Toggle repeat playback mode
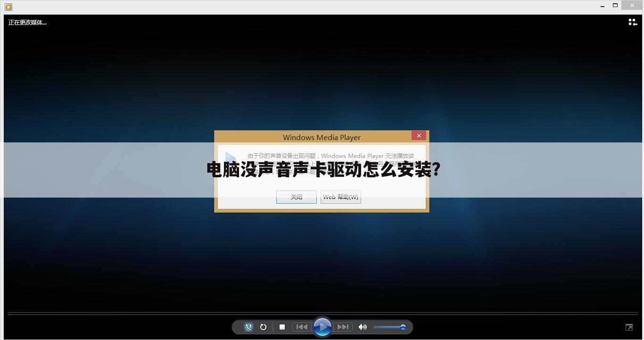644x340 pixels. 263,327
